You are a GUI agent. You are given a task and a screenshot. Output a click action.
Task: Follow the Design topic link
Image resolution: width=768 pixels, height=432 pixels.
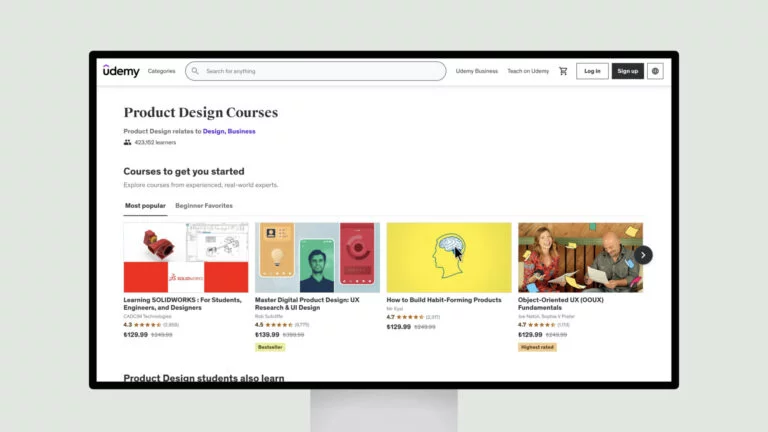click(214, 131)
